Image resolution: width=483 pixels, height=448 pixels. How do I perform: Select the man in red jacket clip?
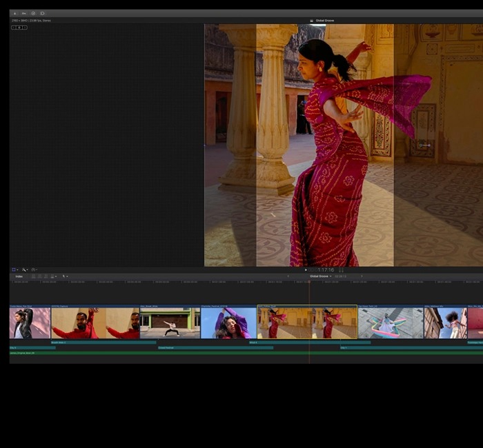coord(95,323)
